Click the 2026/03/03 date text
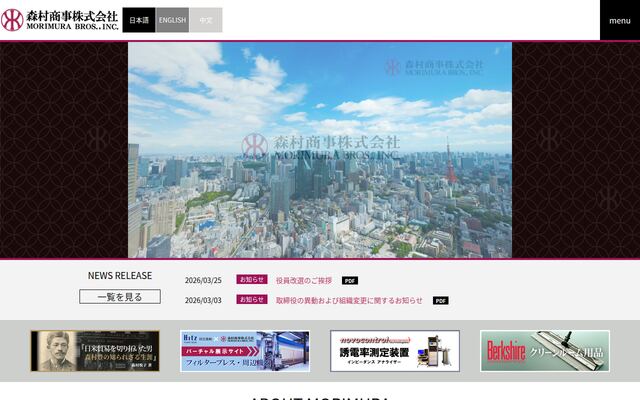 pos(203,300)
